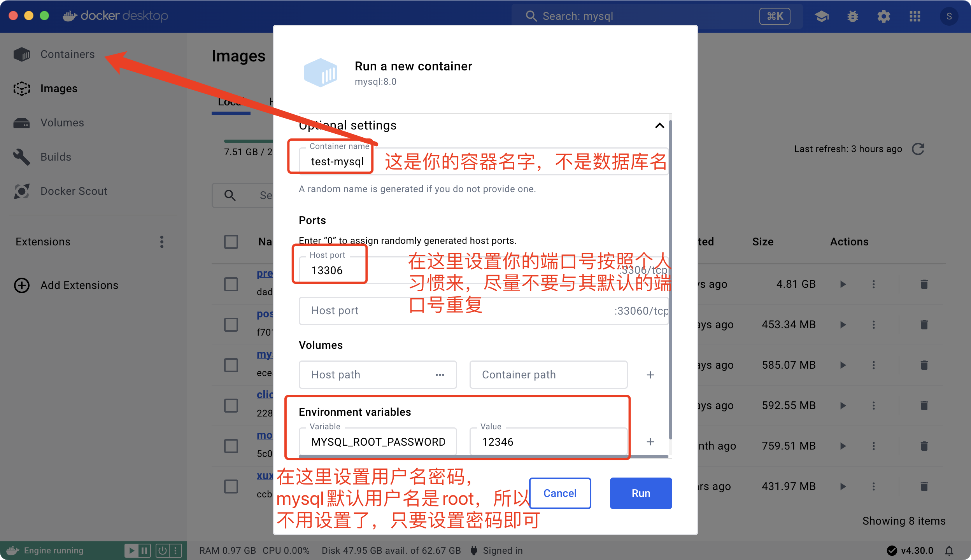Go to Builds in the sidebar

tap(56, 157)
